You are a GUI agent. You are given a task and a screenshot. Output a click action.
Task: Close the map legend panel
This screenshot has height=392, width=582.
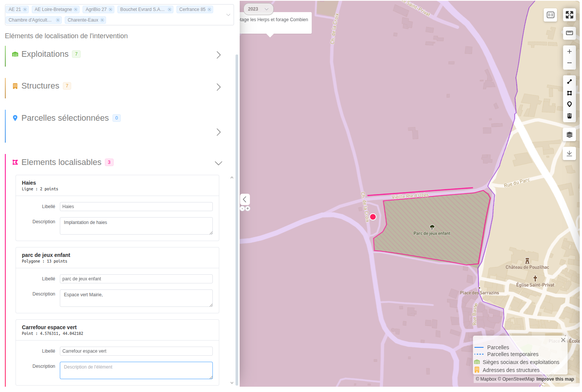(x=563, y=340)
